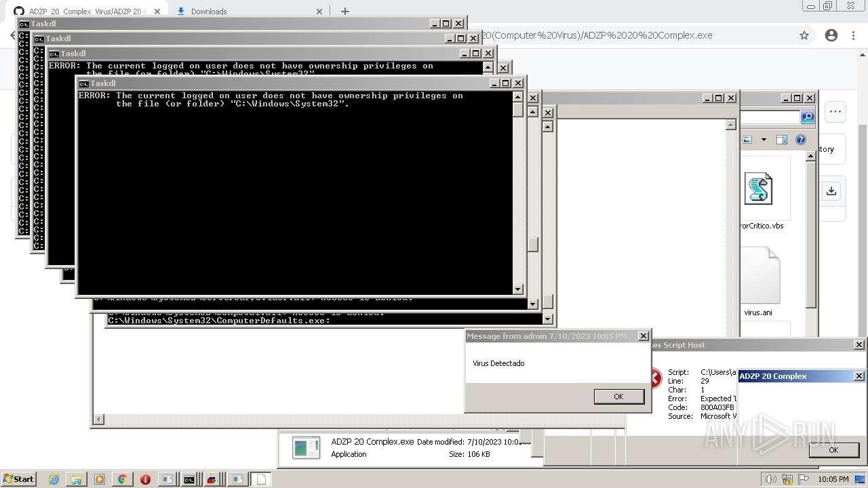Click the front Taskdl window system menu icon
Image resolution: width=868 pixels, height=488 pixels.
coord(84,83)
